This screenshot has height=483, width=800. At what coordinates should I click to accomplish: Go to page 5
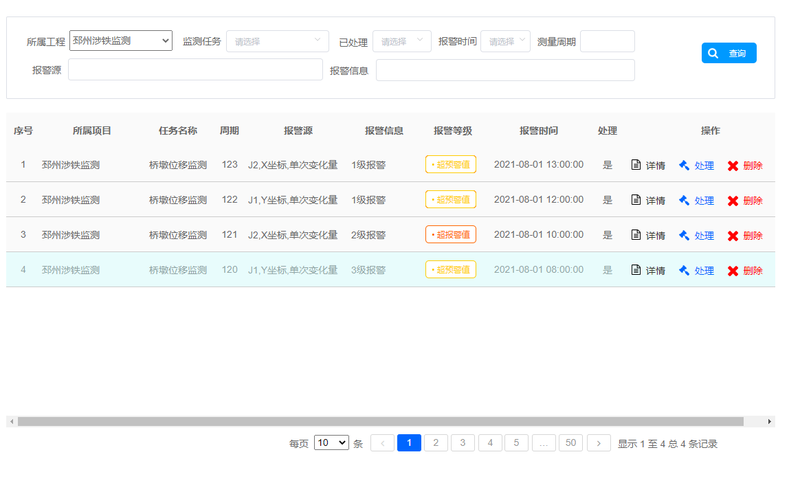(x=516, y=443)
